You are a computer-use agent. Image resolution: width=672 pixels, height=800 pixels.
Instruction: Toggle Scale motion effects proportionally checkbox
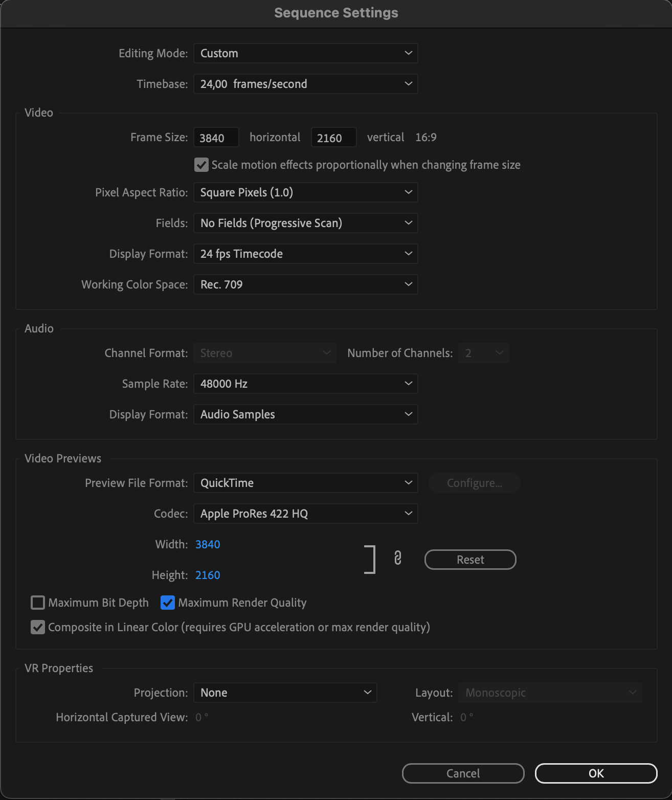point(201,165)
